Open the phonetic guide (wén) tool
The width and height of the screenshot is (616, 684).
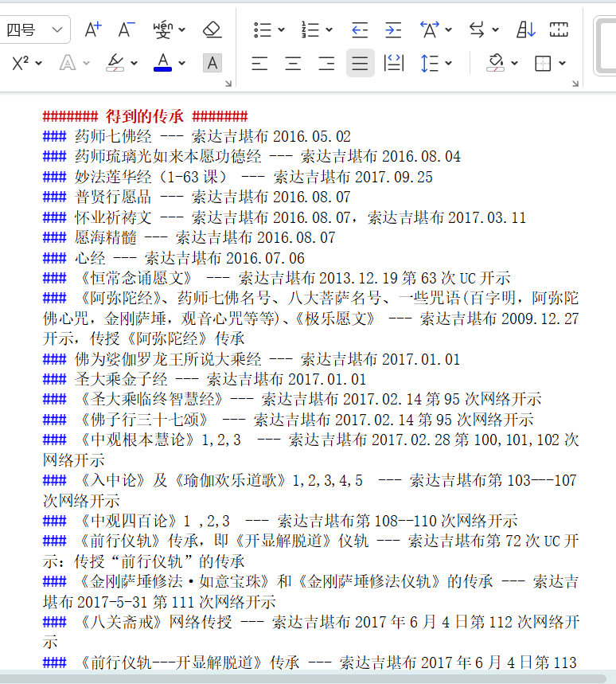pos(163,29)
